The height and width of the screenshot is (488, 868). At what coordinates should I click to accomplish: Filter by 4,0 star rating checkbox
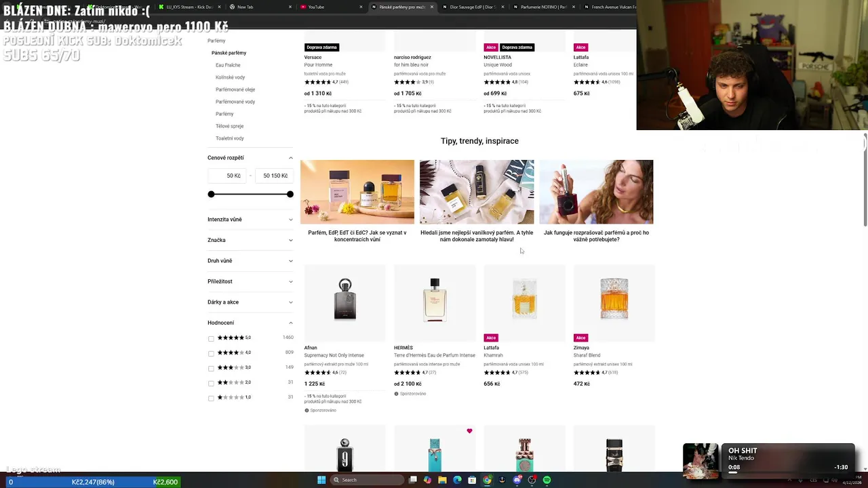coord(211,354)
